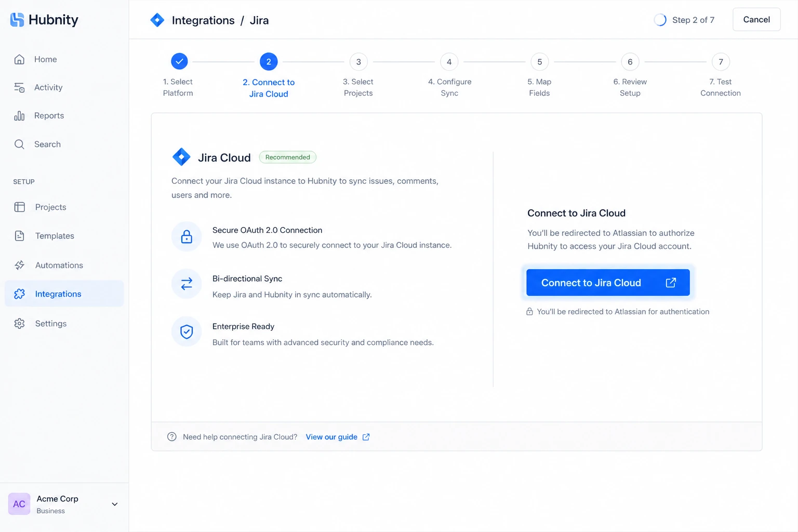This screenshot has height=532, width=798.
Task: Click the AC account avatar
Action: pyautogui.click(x=19, y=504)
